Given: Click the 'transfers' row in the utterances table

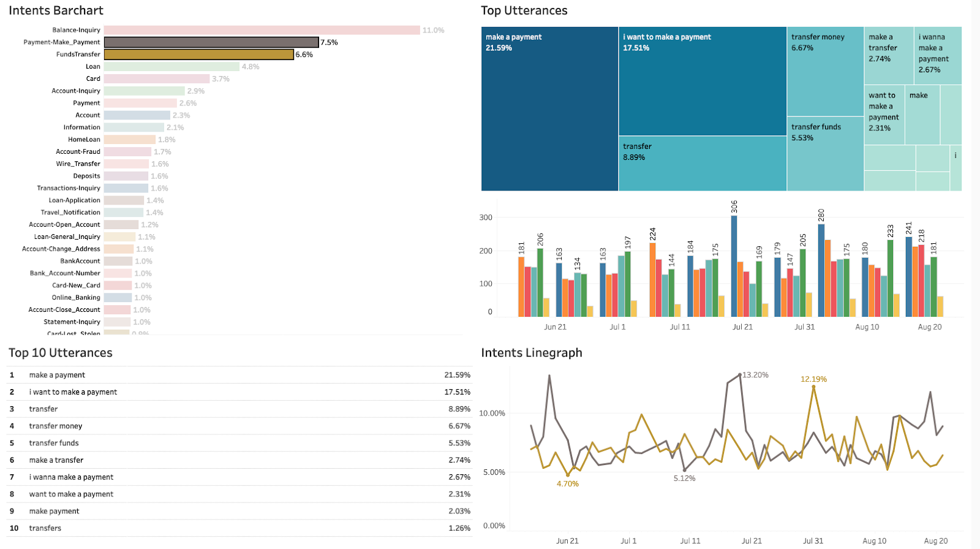Looking at the screenshot, I should coord(239,528).
